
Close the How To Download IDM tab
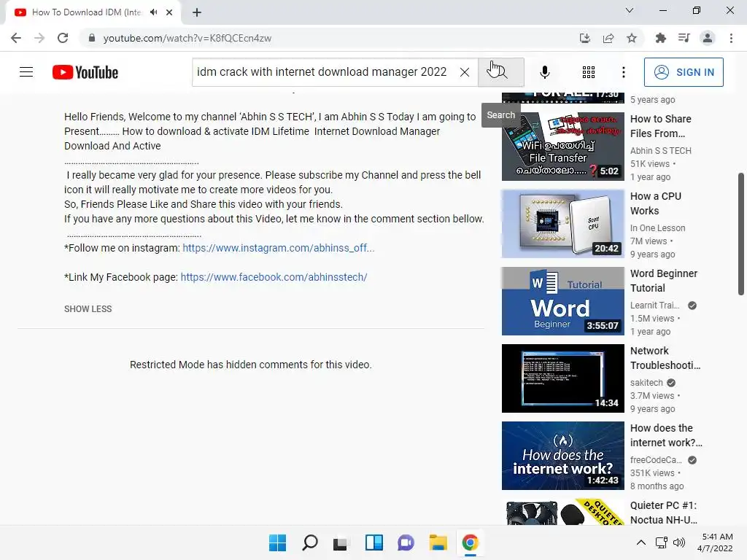169,12
